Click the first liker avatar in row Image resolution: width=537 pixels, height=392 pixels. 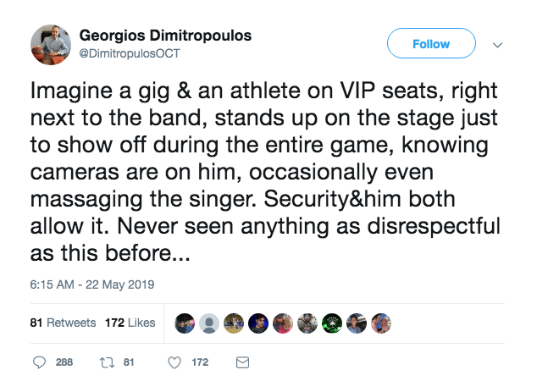tap(185, 323)
